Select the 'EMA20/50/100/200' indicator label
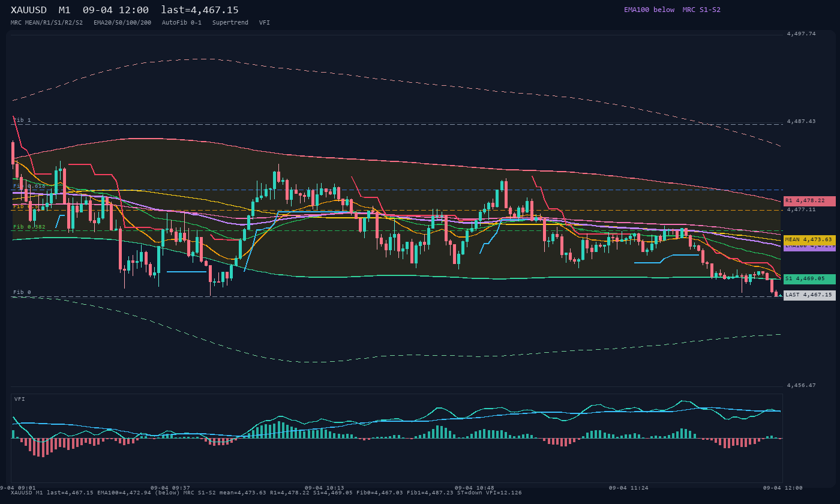 click(122, 23)
